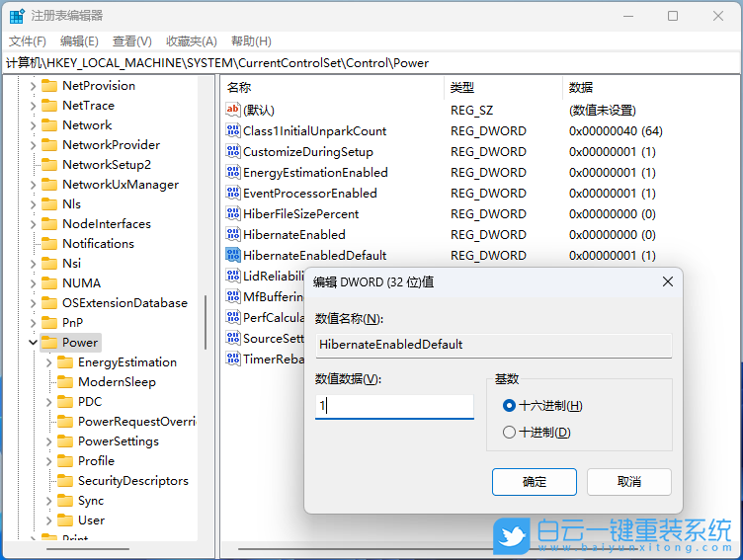The width and height of the screenshot is (743, 560).
Task: Expand the PowerSettings subkey
Action: point(48,441)
